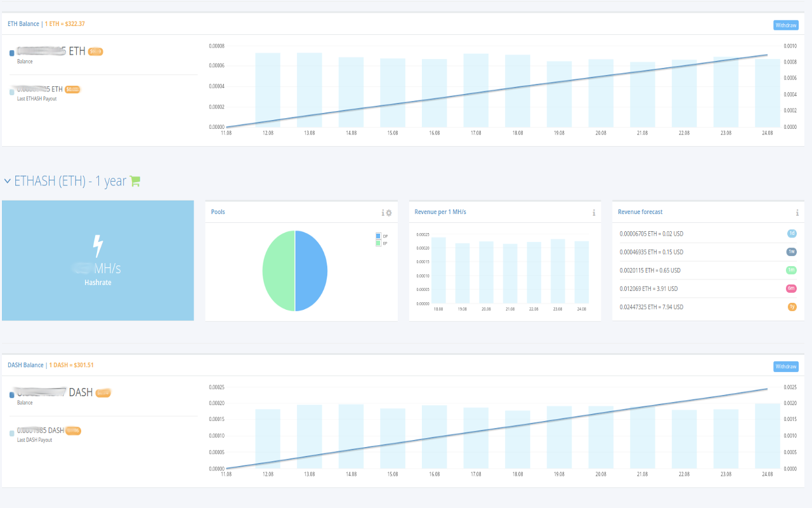The image size is (812, 508).
Task: Click the 17.08 bar in ETH chart
Action: (476, 90)
